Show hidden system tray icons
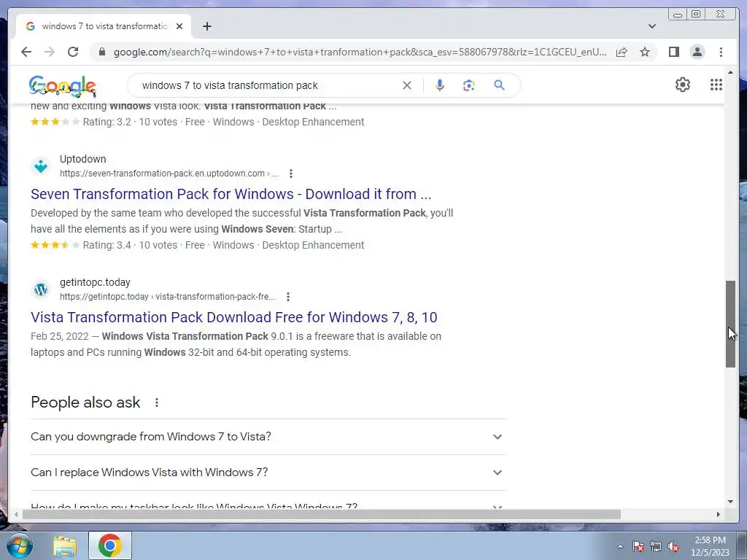Image resolution: width=747 pixels, height=560 pixels. (620, 546)
